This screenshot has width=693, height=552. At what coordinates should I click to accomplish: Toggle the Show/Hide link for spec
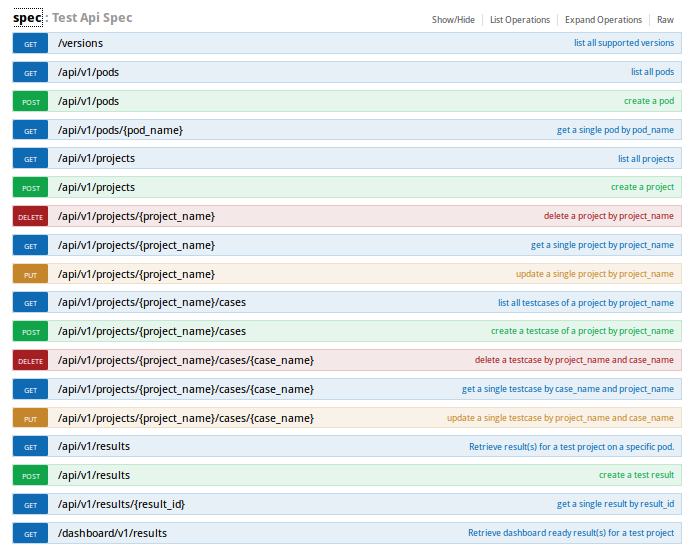click(x=453, y=20)
